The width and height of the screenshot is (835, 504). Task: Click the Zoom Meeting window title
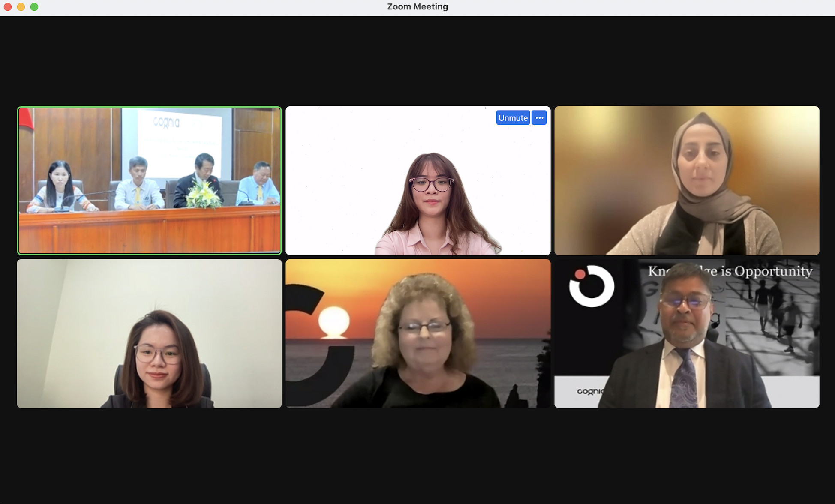417,7
